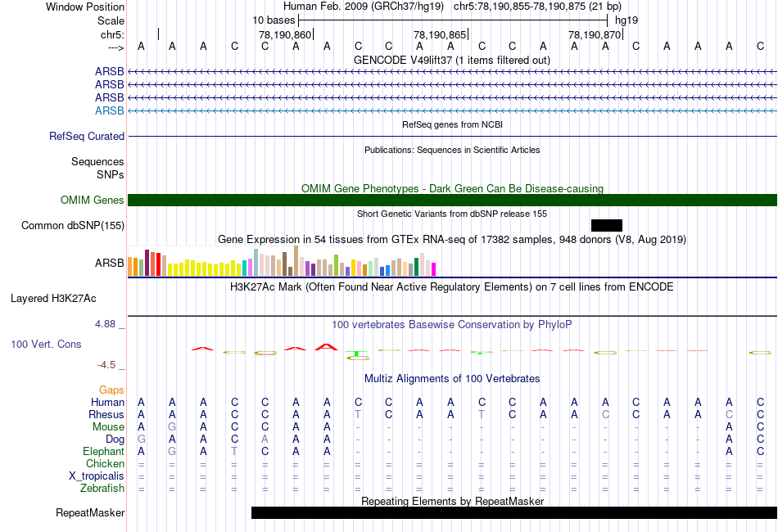The width and height of the screenshot is (778, 532).
Task: Open Repeating Elements by RepeatMasker title
Action: 453,501
